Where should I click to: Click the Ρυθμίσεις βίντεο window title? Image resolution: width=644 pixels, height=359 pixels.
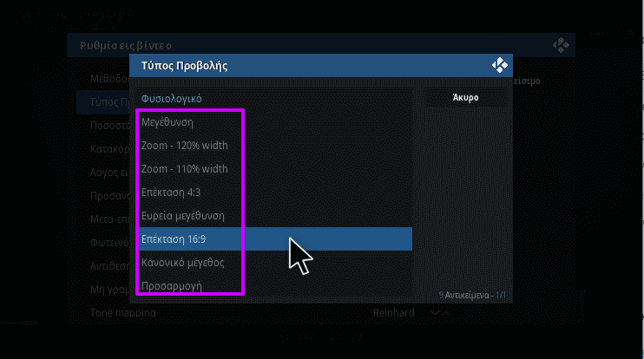[x=126, y=46]
